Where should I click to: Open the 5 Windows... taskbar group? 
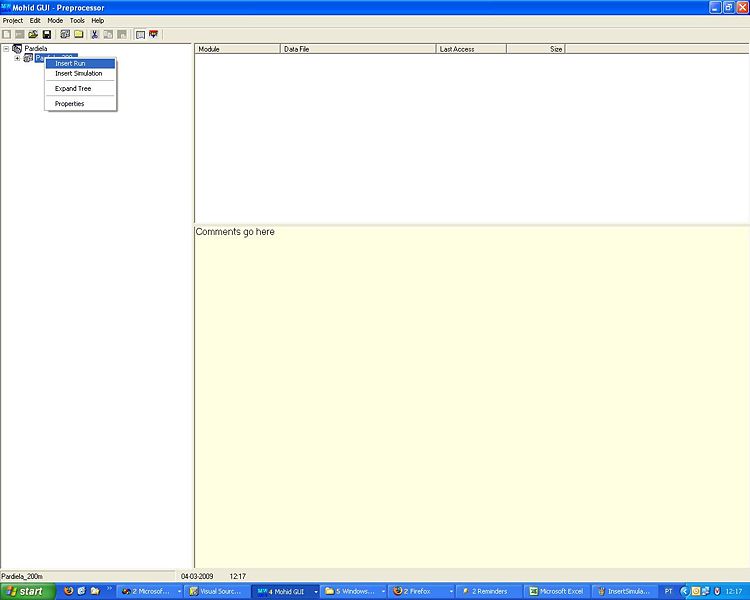pos(354,591)
